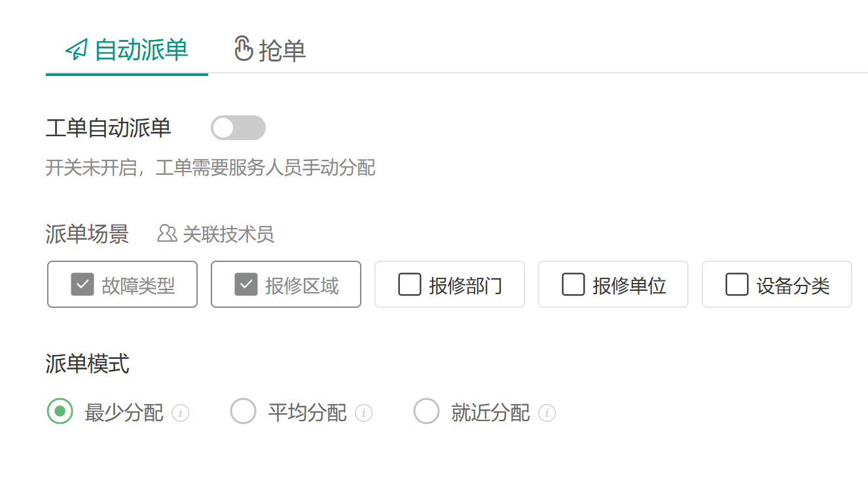The image size is (868, 486).
Task: Click the people icon beside 关联技术员
Action: (167, 233)
